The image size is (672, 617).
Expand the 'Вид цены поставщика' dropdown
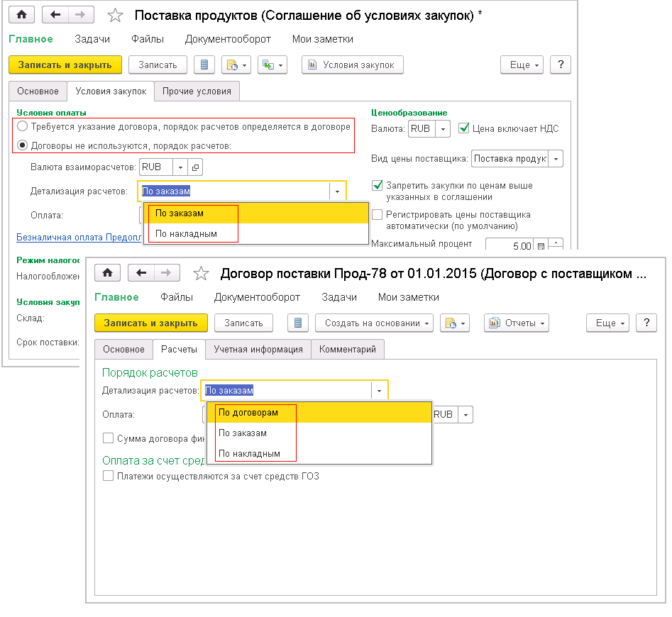point(556,158)
